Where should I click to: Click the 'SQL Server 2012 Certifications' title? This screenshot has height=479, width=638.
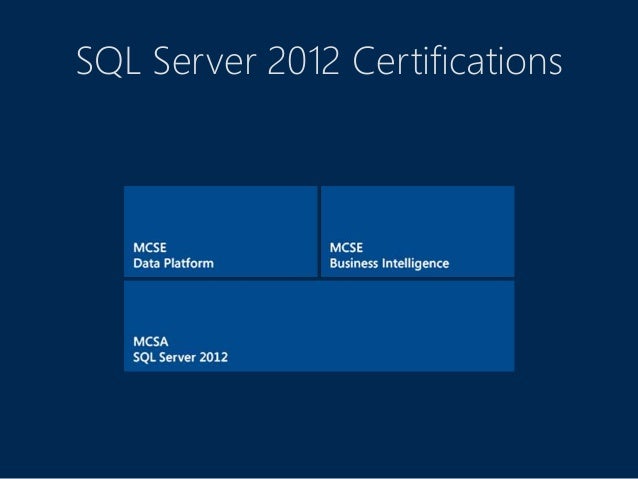pyautogui.click(x=319, y=61)
